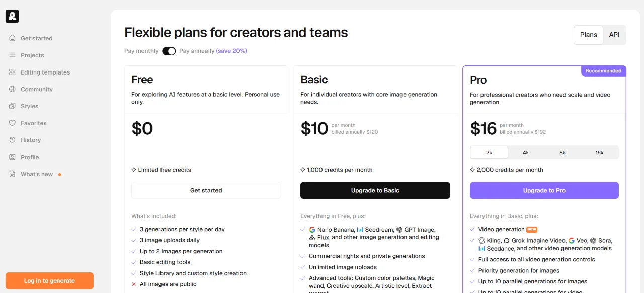
Task: Open Editing templates grid icon
Action: (x=12, y=72)
